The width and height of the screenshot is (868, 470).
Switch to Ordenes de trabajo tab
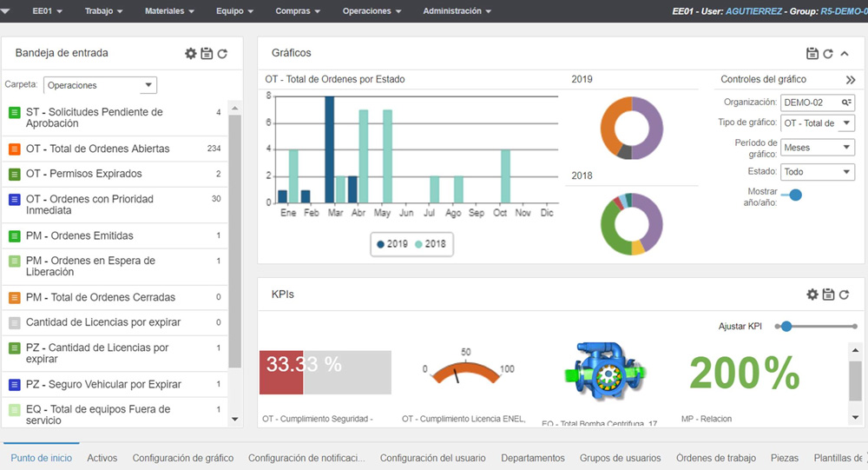716,458
